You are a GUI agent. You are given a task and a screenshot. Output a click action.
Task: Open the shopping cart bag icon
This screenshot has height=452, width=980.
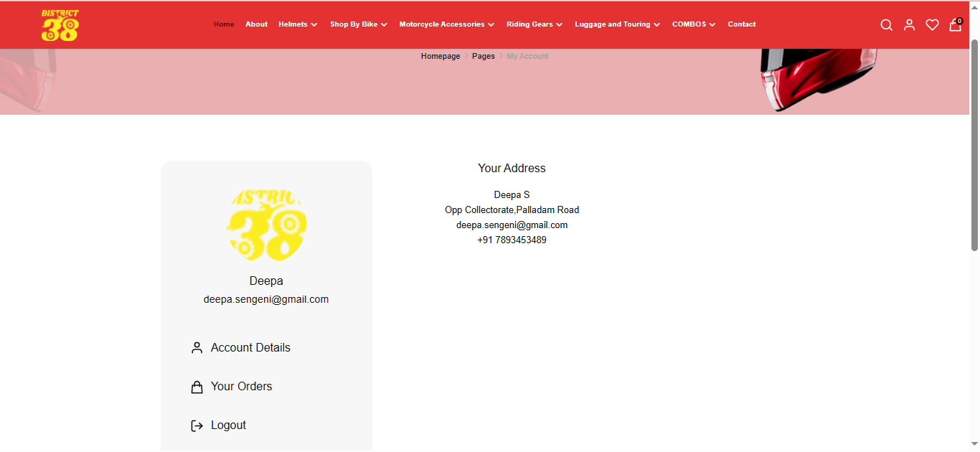pyautogui.click(x=955, y=25)
